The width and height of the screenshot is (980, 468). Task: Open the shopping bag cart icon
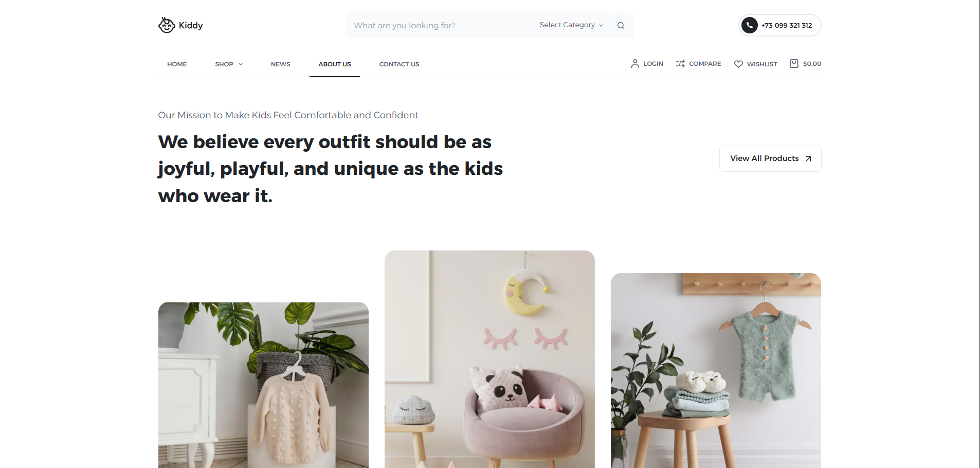(794, 63)
